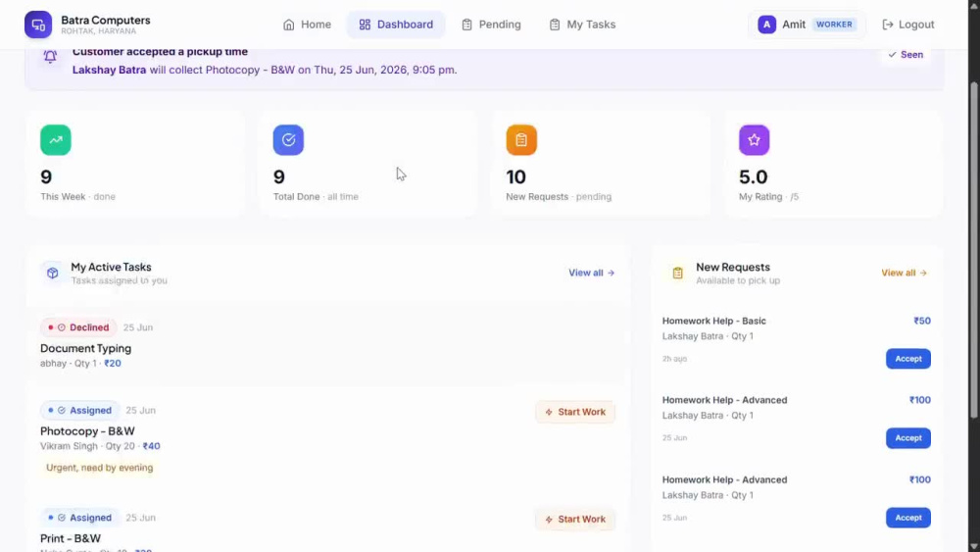The image size is (980, 552).
Task: View all active tasks link
Action: tap(591, 273)
